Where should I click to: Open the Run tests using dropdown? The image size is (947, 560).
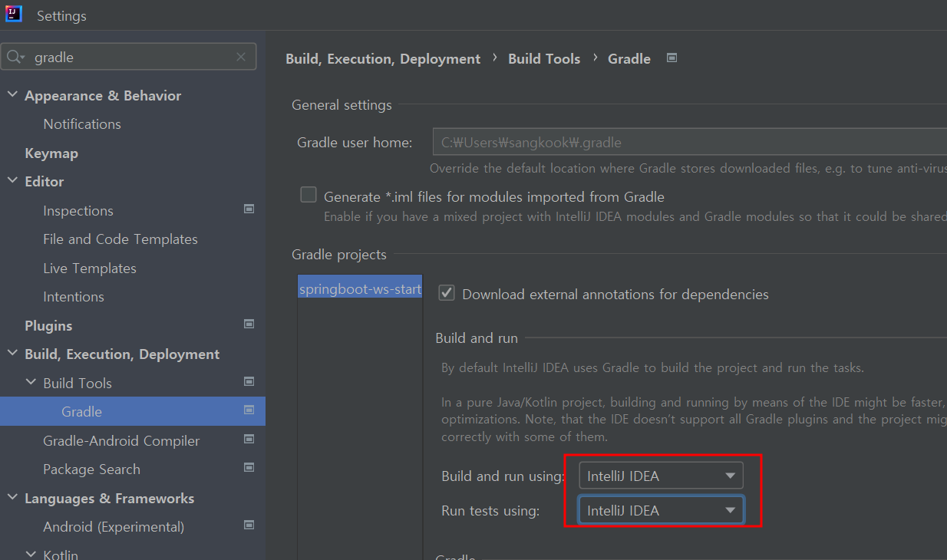(x=661, y=510)
